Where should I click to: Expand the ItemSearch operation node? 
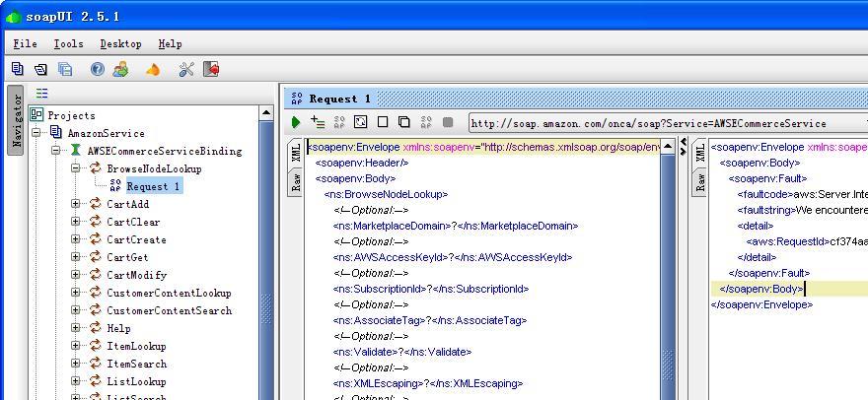point(76,364)
